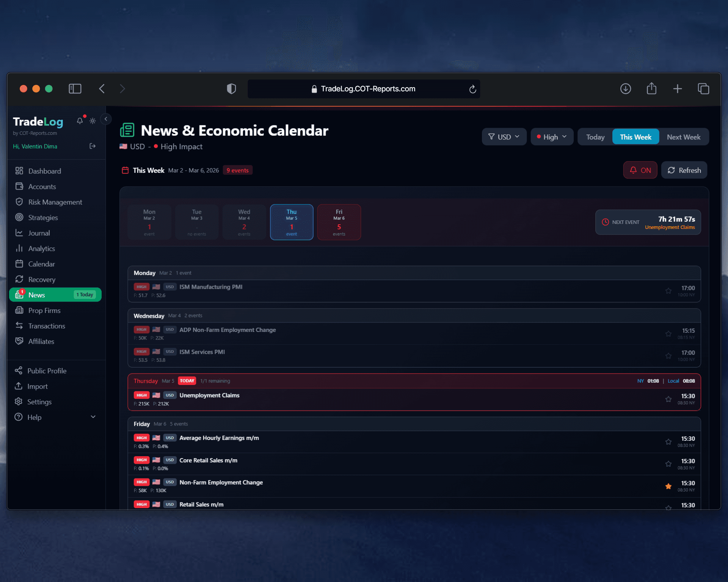Open the Journal section
The image size is (728, 582).
pyautogui.click(x=39, y=233)
